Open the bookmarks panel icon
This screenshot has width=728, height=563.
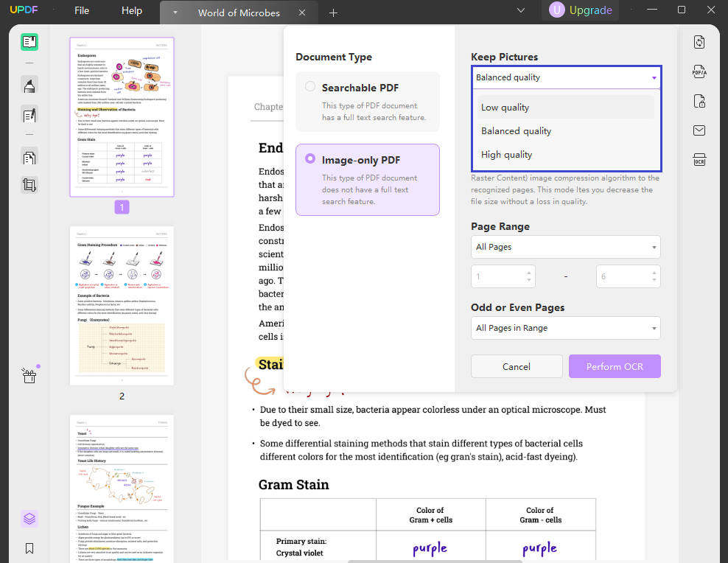29,548
